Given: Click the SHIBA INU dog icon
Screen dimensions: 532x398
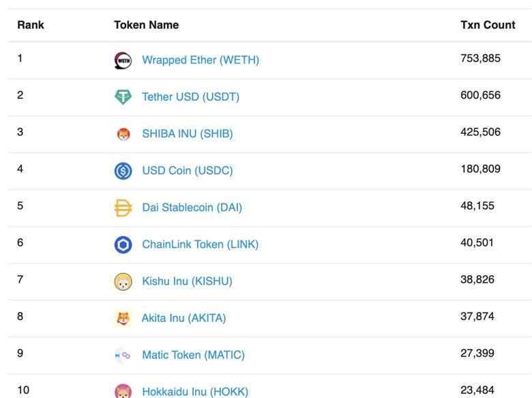Looking at the screenshot, I should [123, 134].
